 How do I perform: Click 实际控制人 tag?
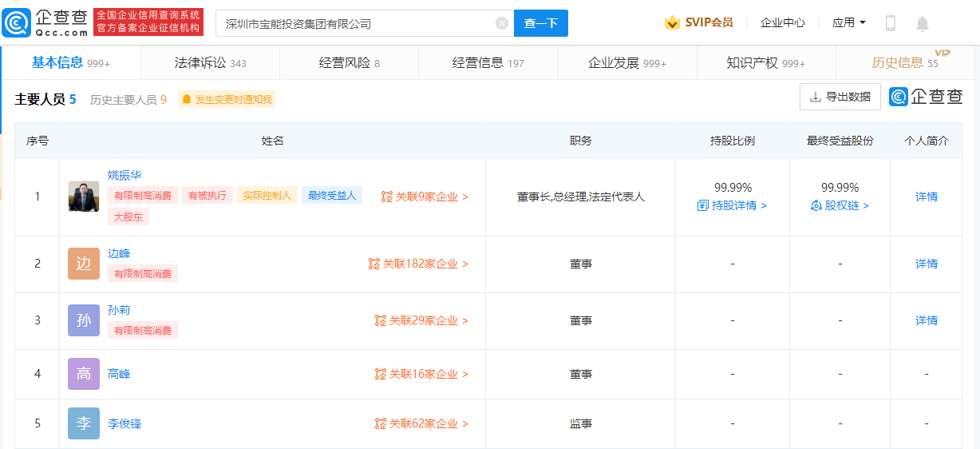[x=267, y=195]
